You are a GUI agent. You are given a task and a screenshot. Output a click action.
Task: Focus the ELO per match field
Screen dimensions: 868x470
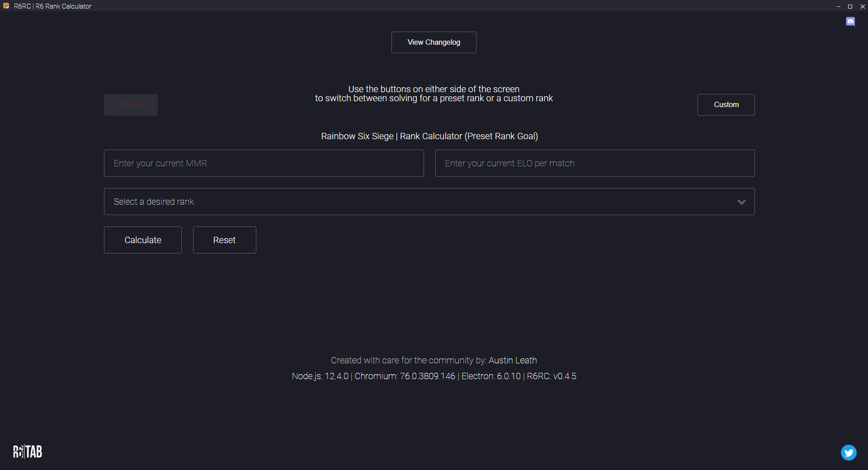(x=595, y=163)
